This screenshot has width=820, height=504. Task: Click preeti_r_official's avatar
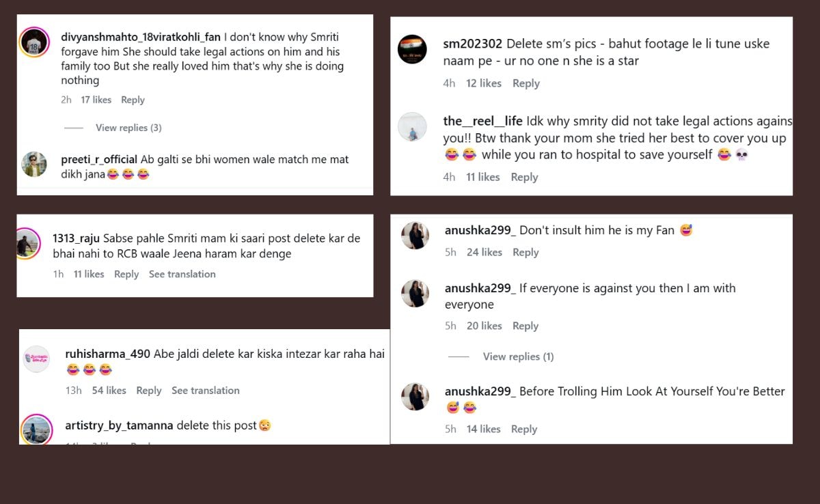tap(34, 165)
